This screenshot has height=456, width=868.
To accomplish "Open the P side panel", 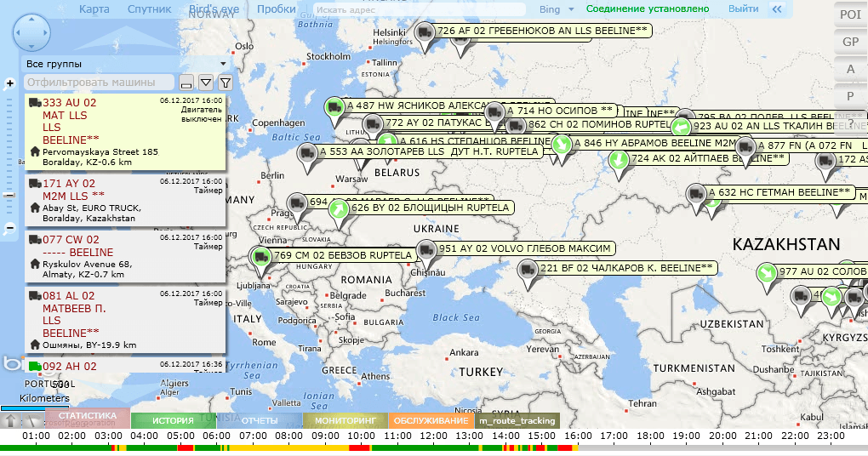I will (x=850, y=96).
